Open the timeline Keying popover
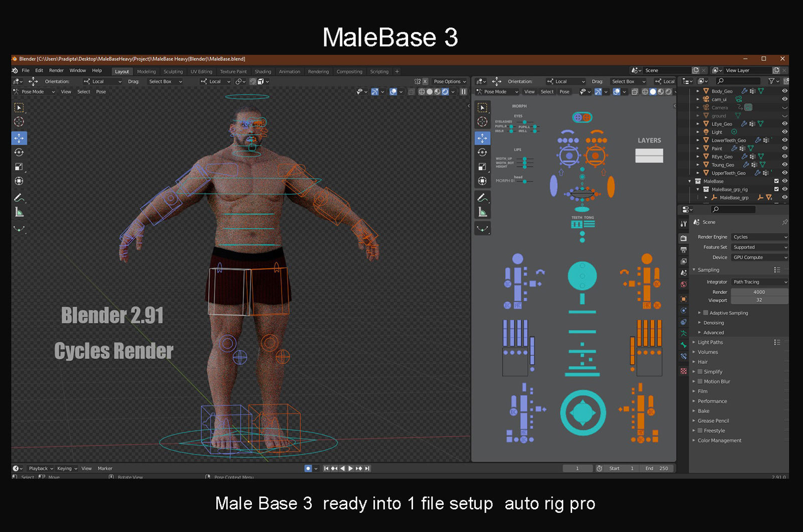 pyautogui.click(x=67, y=468)
